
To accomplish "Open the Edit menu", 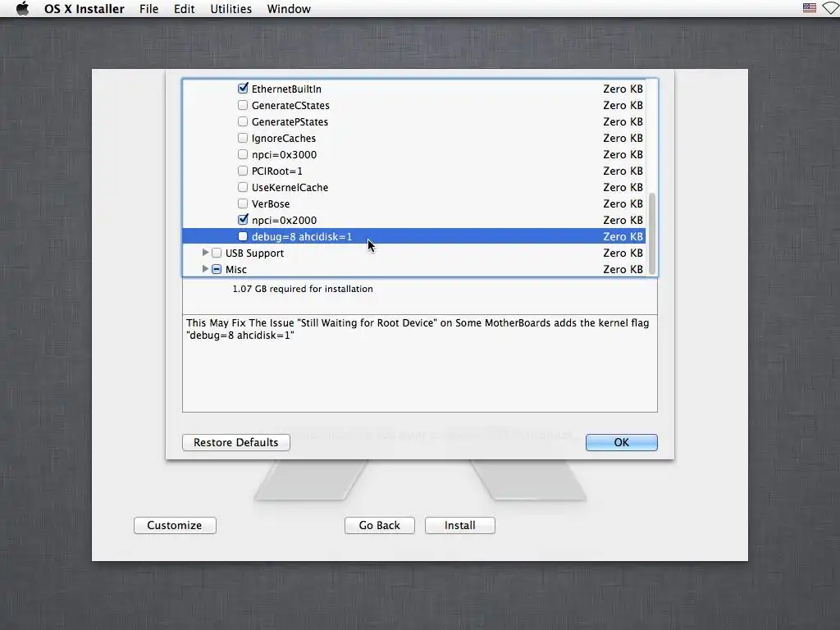I will click(185, 8).
